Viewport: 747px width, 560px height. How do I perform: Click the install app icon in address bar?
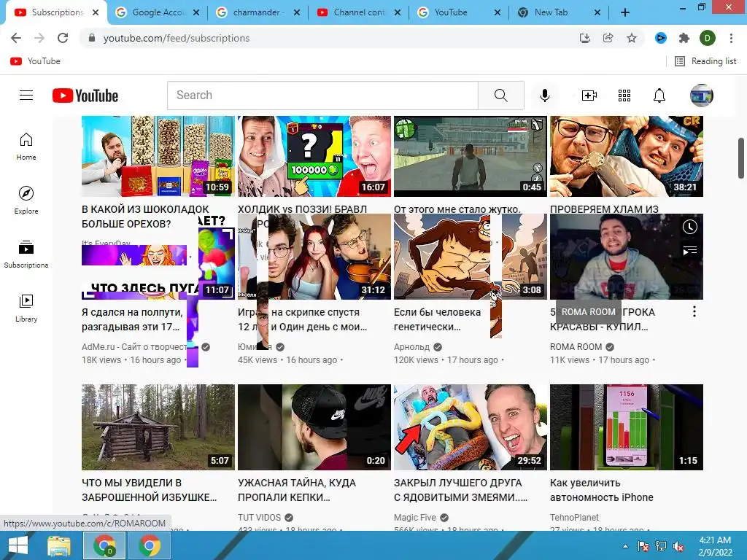pos(585,38)
